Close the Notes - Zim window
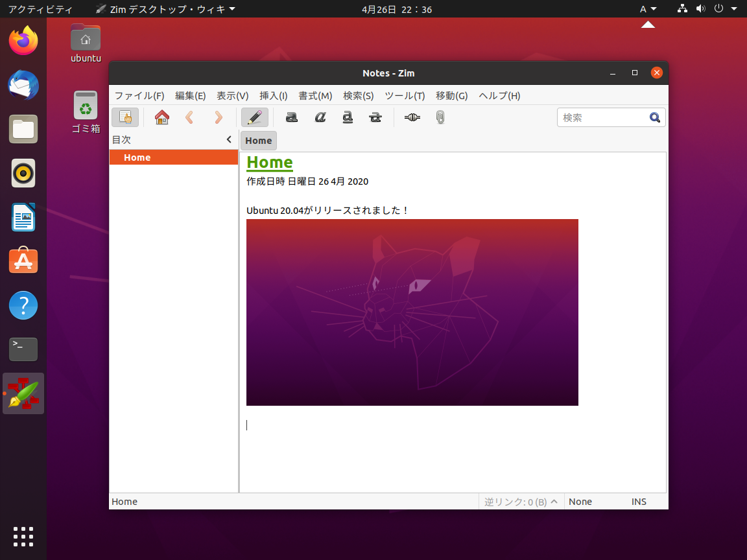Image resolution: width=747 pixels, height=560 pixels. [656, 73]
